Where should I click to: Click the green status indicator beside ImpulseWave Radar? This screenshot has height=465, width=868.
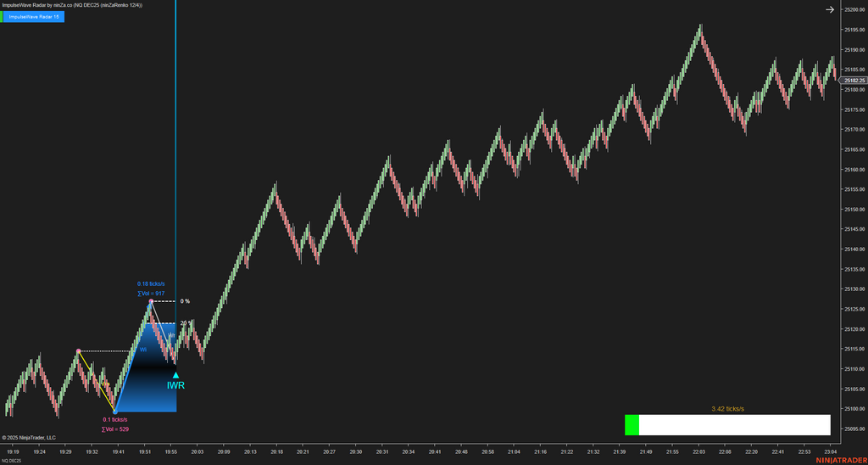click(x=1, y=17)
